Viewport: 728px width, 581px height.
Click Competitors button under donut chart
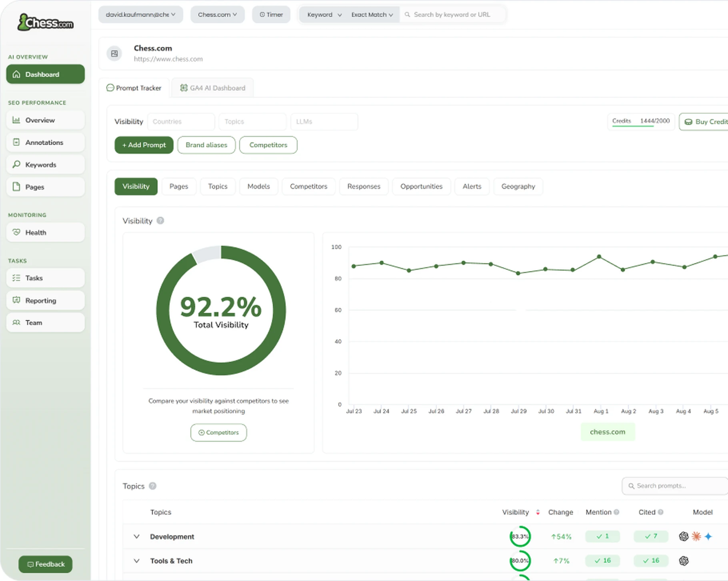coord(218,433)
